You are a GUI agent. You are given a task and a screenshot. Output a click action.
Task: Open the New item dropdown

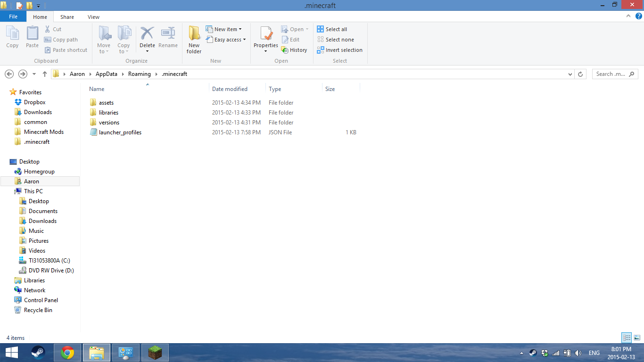224,29
